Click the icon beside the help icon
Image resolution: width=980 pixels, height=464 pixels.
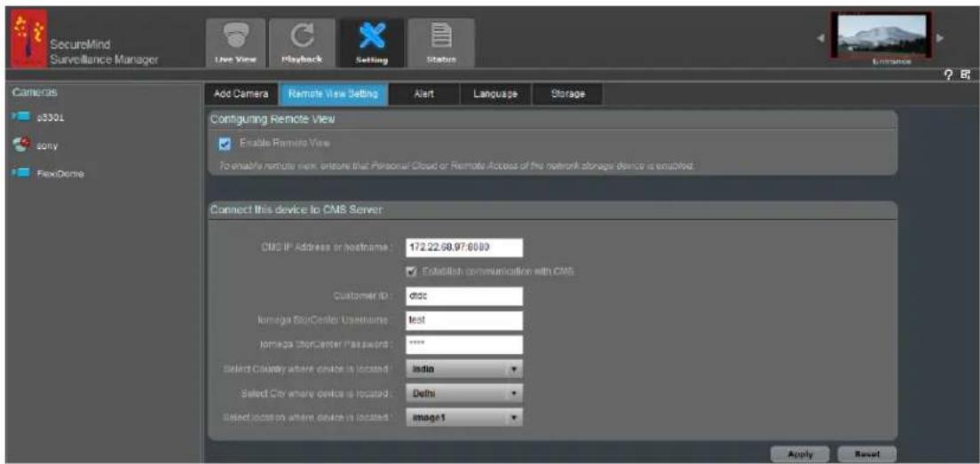966,75
